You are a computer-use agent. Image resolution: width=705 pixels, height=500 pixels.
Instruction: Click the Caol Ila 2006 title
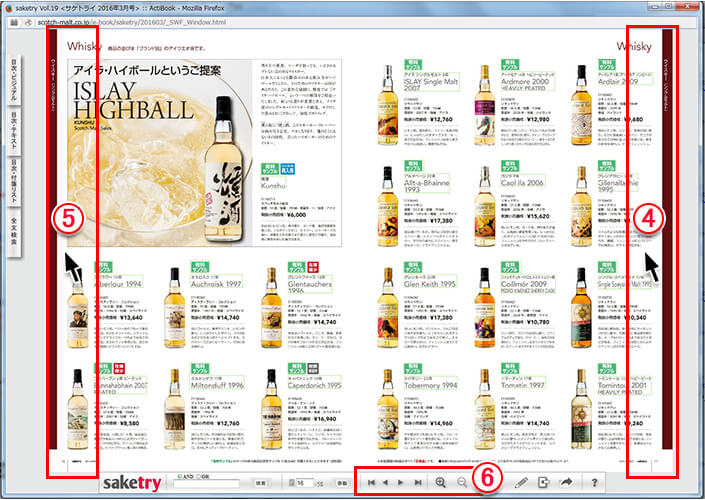point(522,183)
